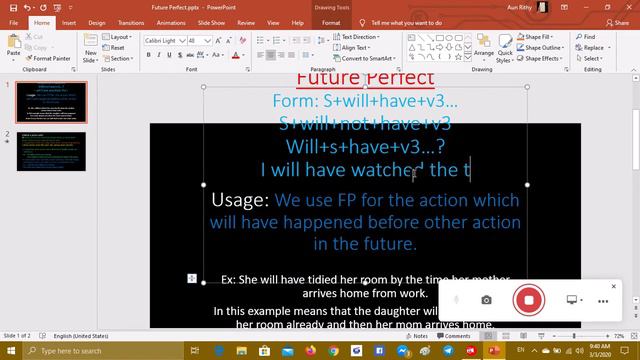Stop the screen recording
Screen dimensions: 640x360
tap(529, 300)
